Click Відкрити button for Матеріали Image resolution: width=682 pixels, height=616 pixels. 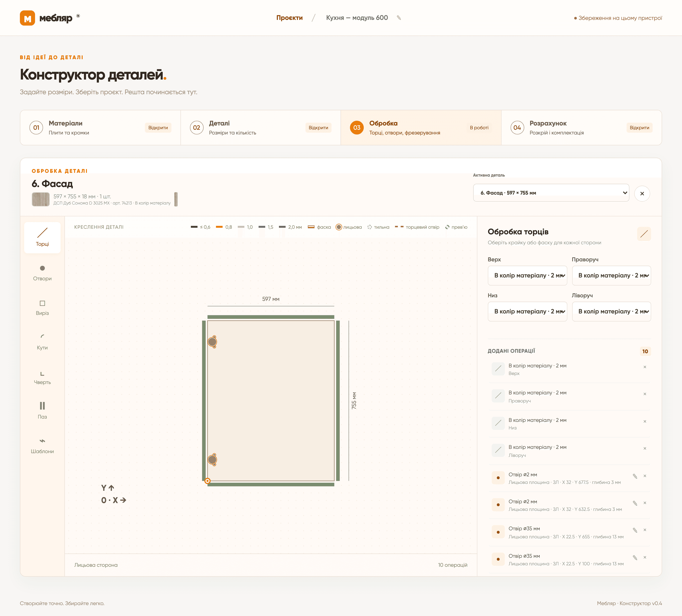click(158, 128)
